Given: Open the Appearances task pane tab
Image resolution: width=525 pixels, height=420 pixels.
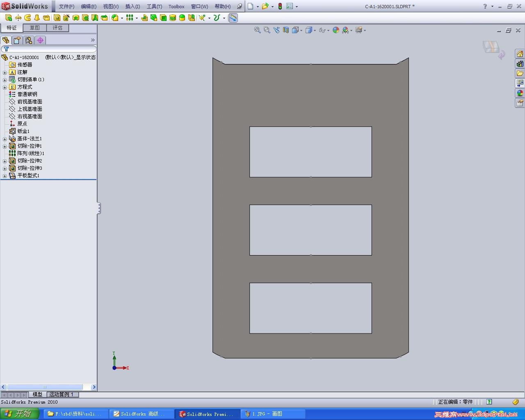Looking at the screenshot, I should coord(520,93).
